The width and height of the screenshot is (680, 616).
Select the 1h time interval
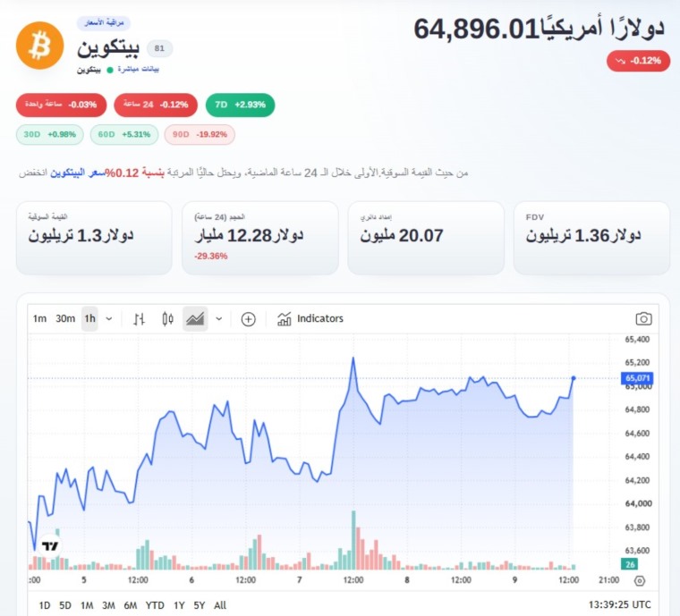click(x=89, y=319)
